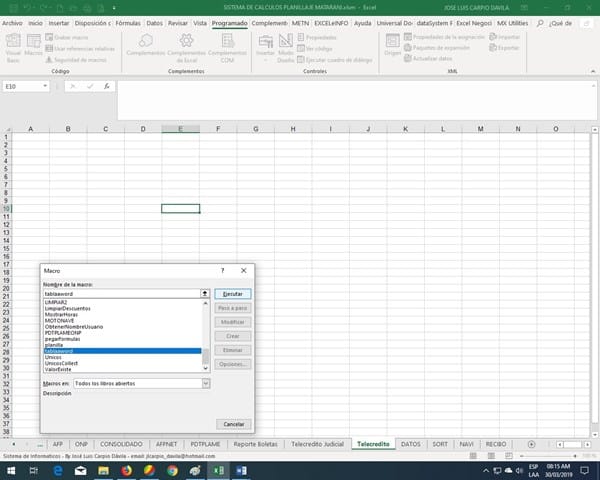The width and height of the screenshot is (600, 480).
Task: Click Cancelar in the Macro dialog
Action: coord(232,424)
